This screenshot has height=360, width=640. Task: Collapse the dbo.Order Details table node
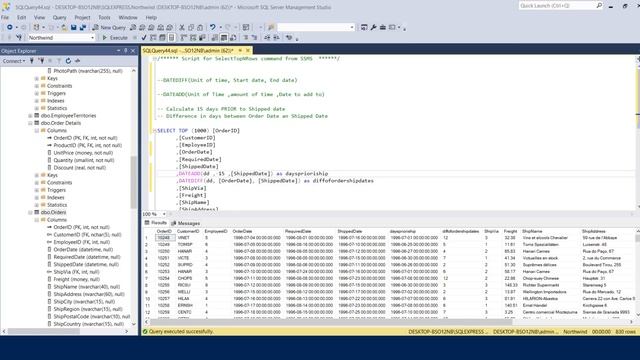[x=30, y=123]
